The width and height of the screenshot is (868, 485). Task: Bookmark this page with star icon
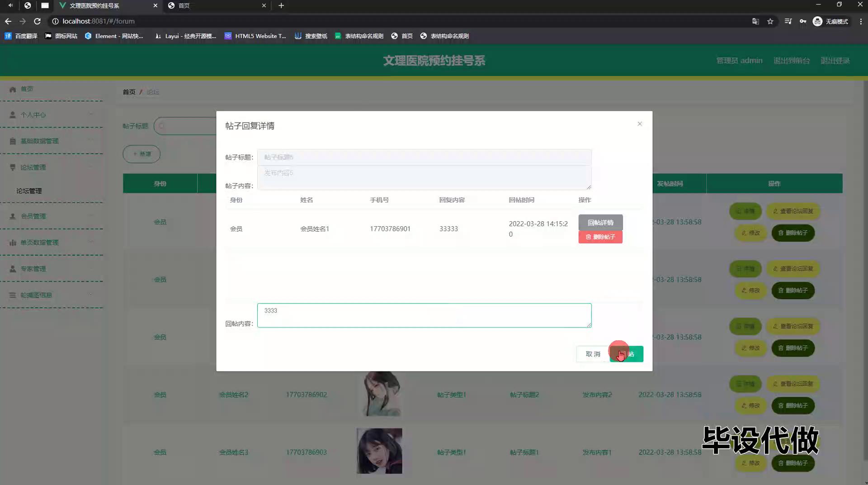point(770,21)
